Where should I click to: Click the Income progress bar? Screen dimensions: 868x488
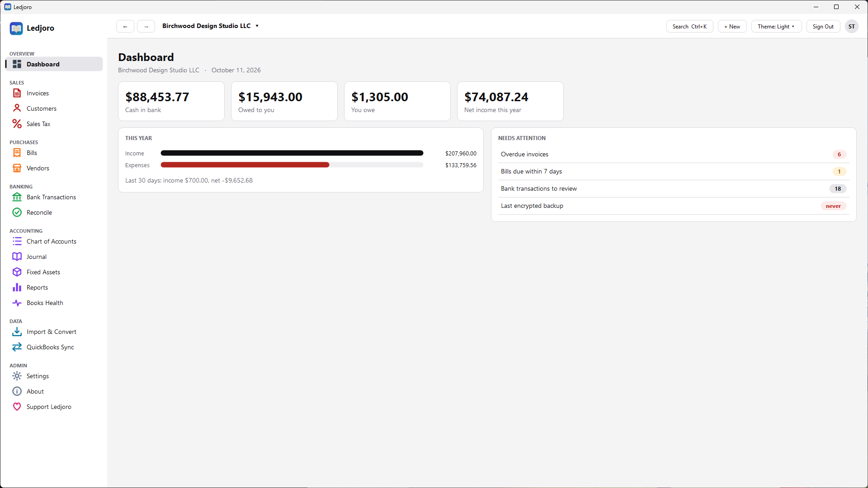(292, 153)
